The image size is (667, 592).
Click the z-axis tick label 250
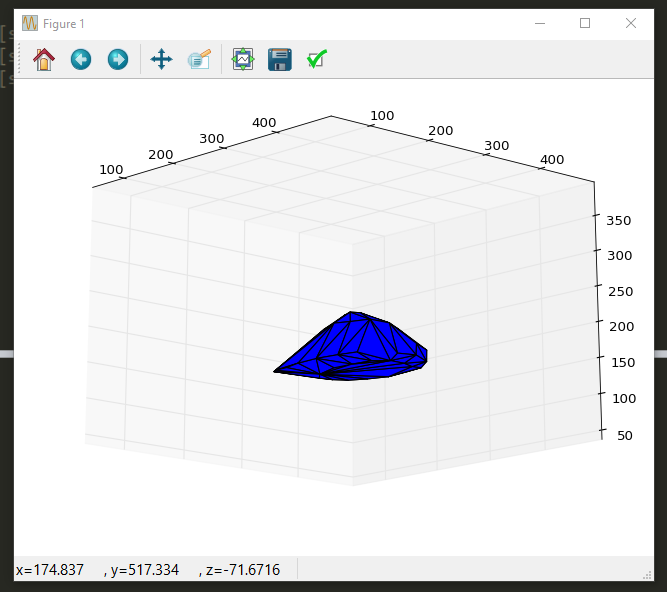(621, 291)
